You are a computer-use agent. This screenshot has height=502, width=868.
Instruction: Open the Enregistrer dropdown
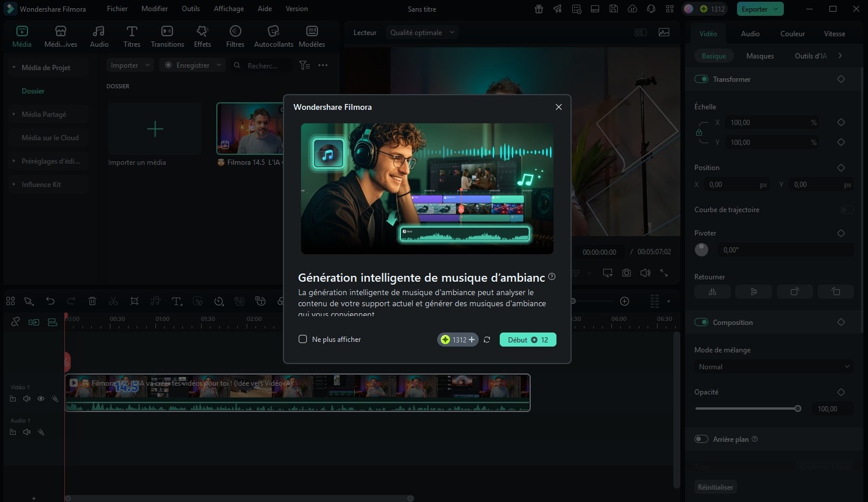tap(193, 65)
